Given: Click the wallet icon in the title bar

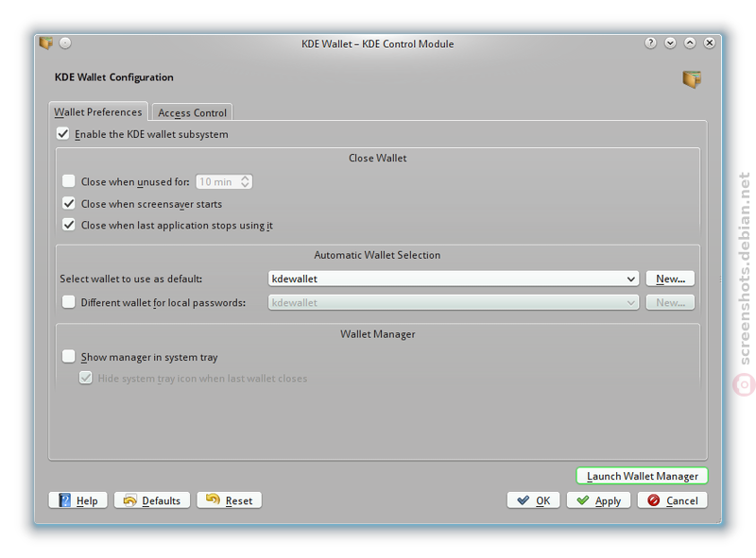Looking at the screenshot, I should [x=45, y=43].
